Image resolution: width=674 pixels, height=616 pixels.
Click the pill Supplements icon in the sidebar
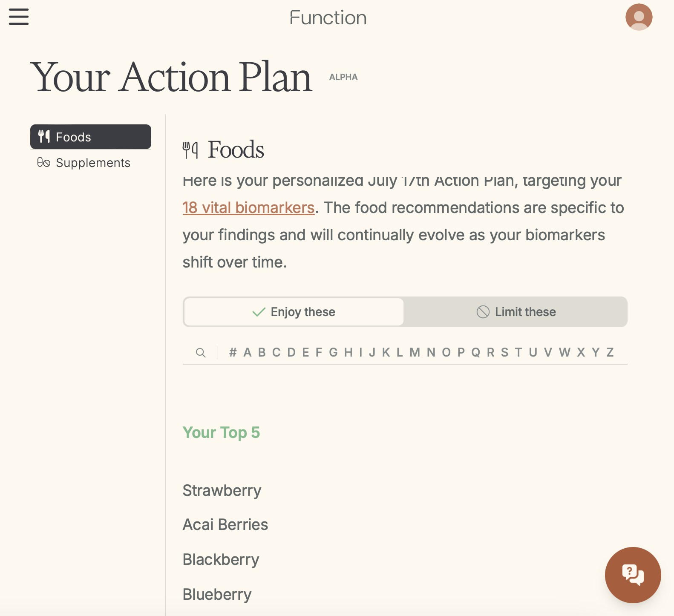point(44,163)
